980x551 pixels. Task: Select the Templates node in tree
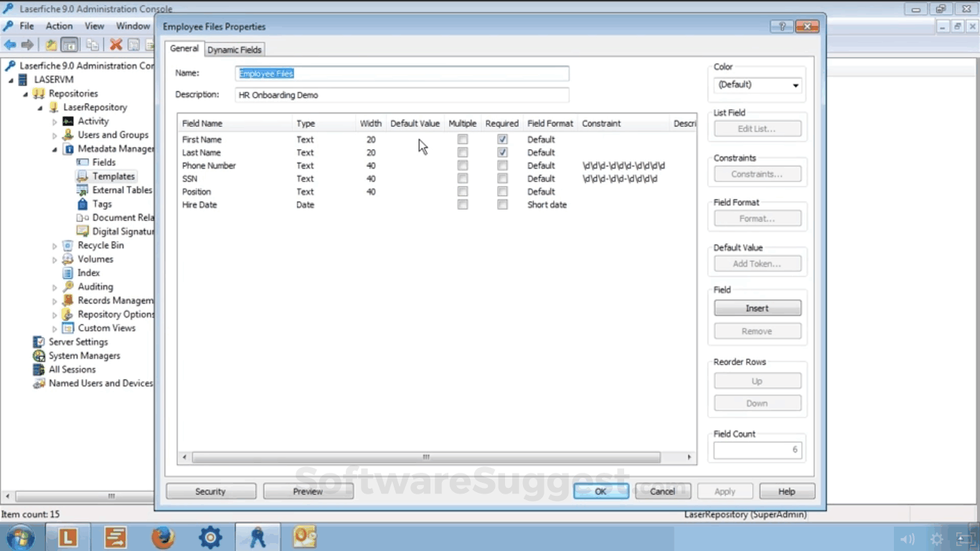(x=113, y=176)
